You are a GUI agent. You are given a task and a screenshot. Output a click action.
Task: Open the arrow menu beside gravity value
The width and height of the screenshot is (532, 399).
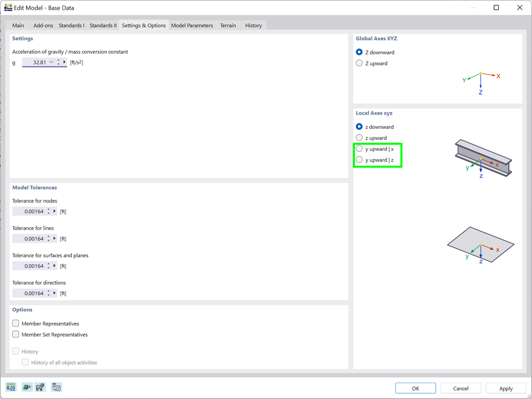tap(64, 62)
